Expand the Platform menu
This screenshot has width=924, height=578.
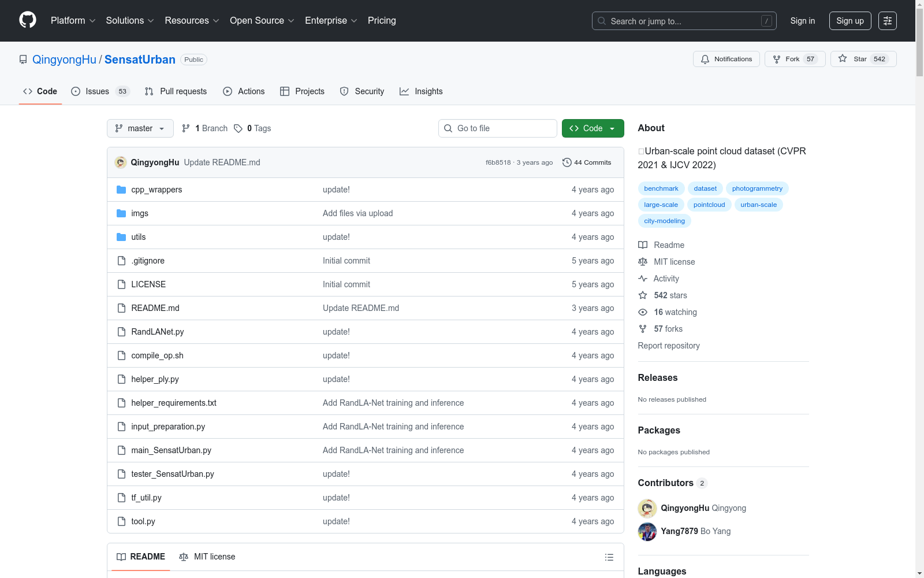pyautogui.click(x=73, y=20)
